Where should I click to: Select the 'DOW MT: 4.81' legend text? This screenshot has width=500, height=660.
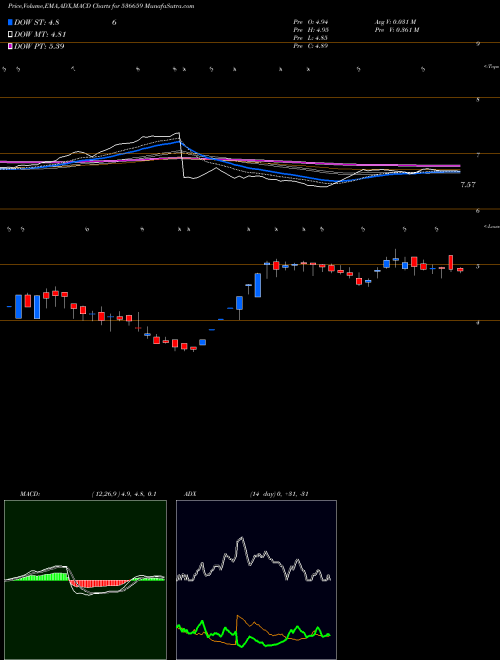[x=40, y=35]
